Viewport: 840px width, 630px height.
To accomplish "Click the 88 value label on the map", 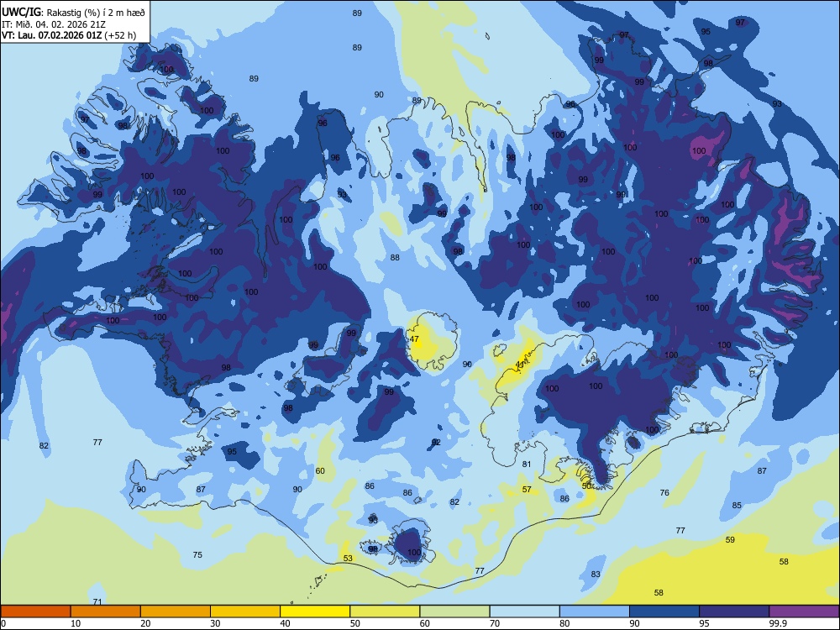I will pos(395,257).
